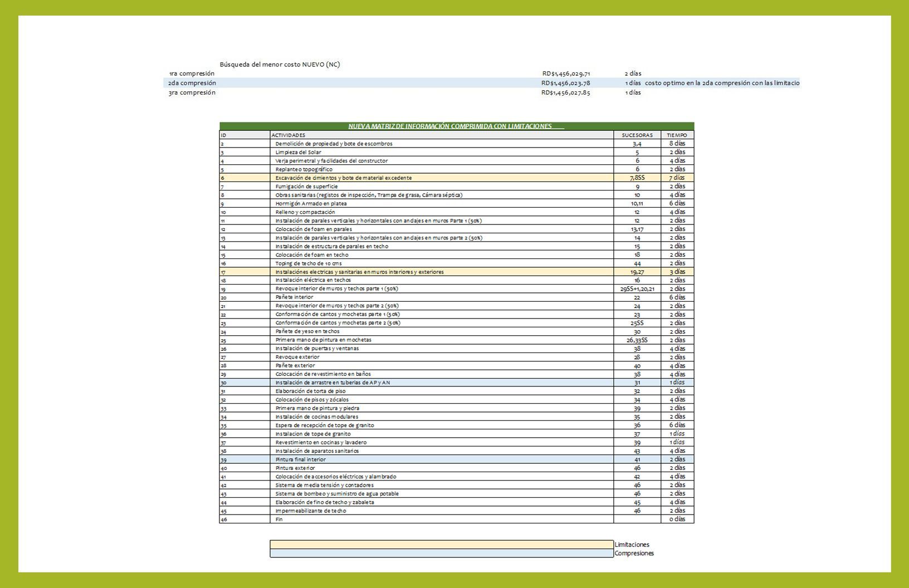Image resolution: width=909 pixels, height=588 pixels.
Task: Select the "Pañete interior" activity
Action: (294, 297)
